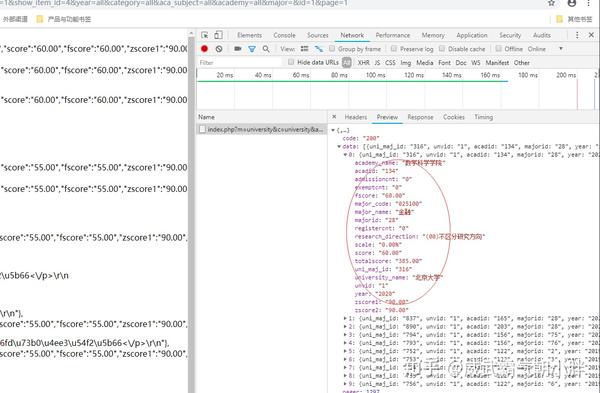Show the request Cookies tab

pyautogui.click(x=454, y=117)
